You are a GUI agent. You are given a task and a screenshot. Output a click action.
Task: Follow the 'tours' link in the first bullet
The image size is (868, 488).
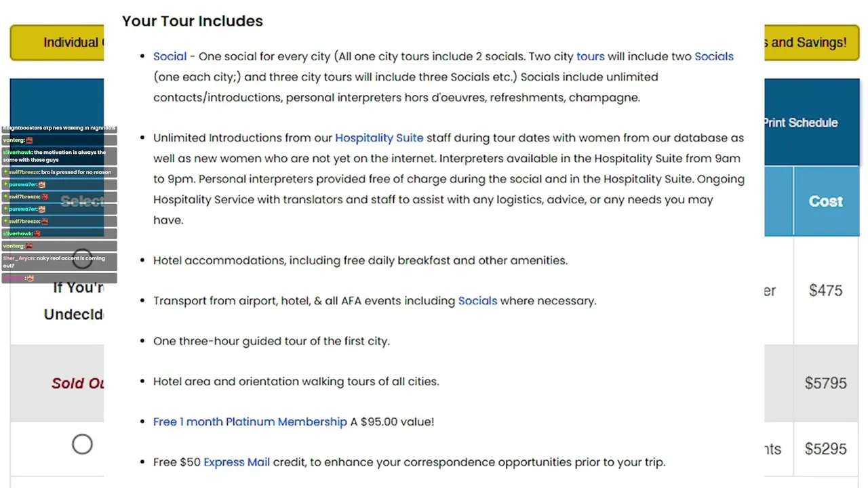tap(590, 56)
